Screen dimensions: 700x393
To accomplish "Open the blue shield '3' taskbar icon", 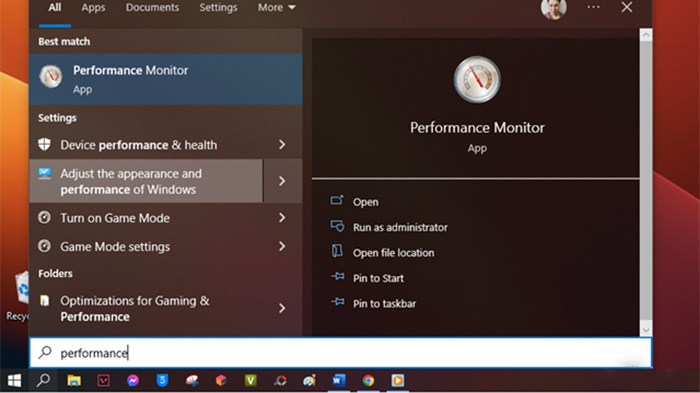I will pos(162,380).
